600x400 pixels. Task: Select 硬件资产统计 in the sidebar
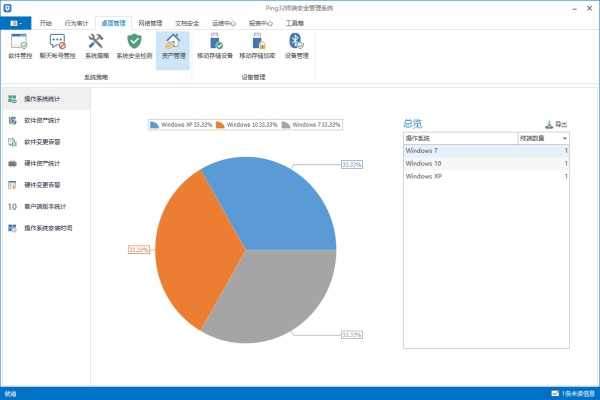point(46,163)
